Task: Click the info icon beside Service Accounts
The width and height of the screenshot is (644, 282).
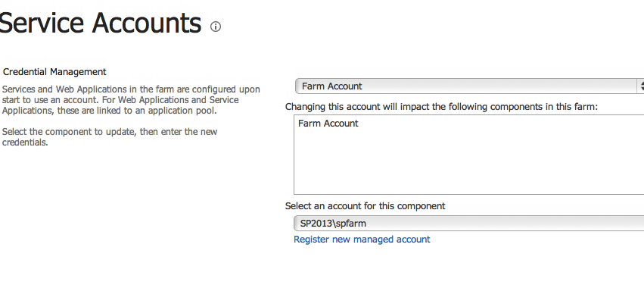Action: coord(216,27)
